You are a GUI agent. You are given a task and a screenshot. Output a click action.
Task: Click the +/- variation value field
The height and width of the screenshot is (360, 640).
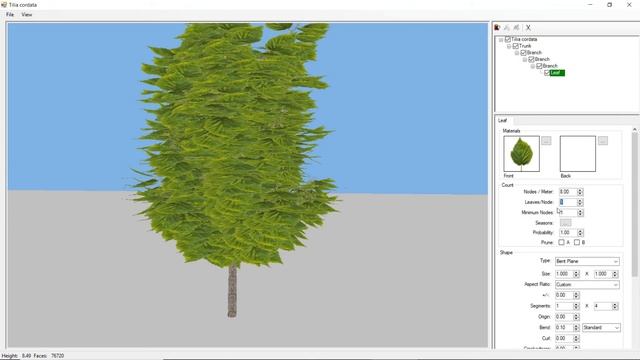[x=564, y=295]
